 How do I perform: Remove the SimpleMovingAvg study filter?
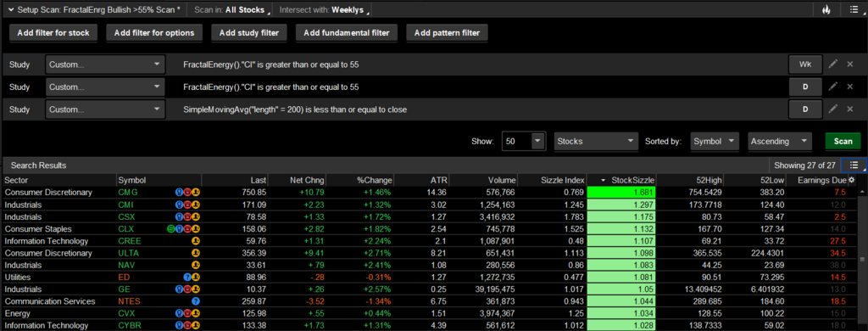(x=849, y=109)
